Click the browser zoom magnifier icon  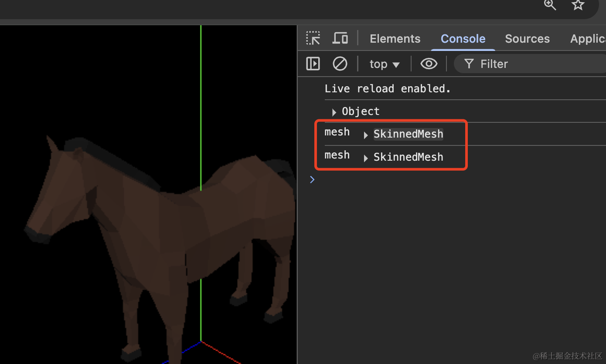click(550, 5)
